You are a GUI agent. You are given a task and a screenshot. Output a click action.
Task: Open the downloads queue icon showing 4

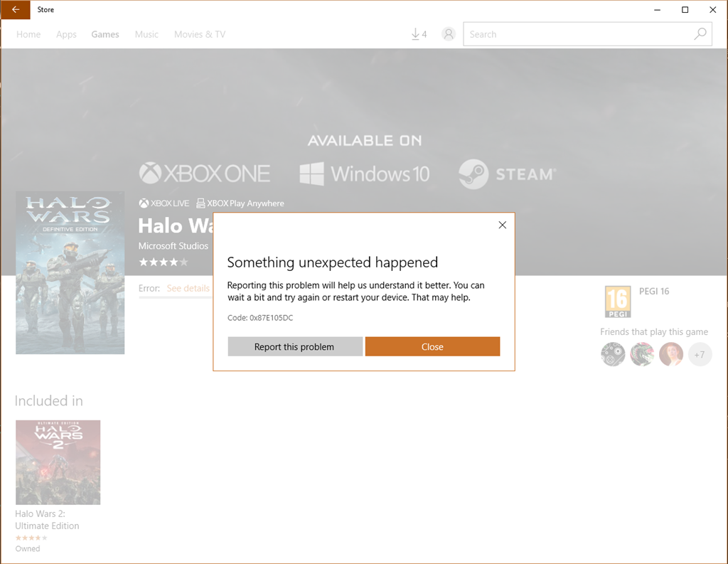click(419, 34)
